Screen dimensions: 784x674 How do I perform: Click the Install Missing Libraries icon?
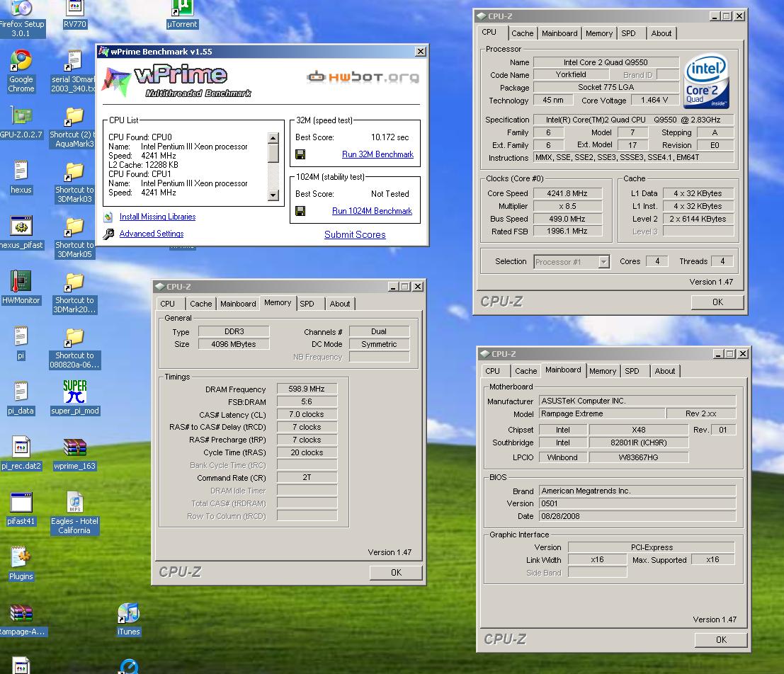click(108, 217)
